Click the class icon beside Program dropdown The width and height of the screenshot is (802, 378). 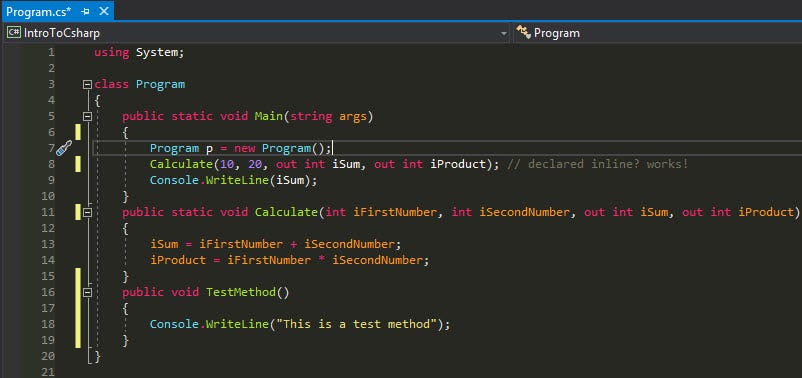523,33
